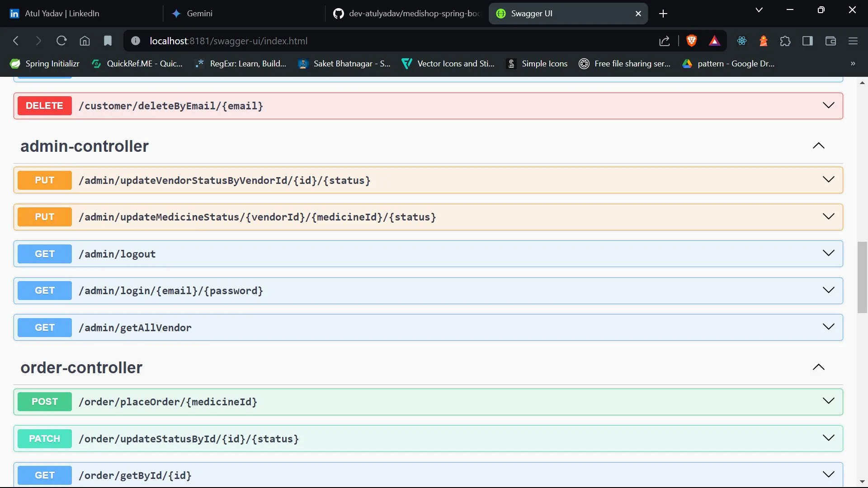
Task: Click the scrollbar up arrow
Action: pos(862,83)
